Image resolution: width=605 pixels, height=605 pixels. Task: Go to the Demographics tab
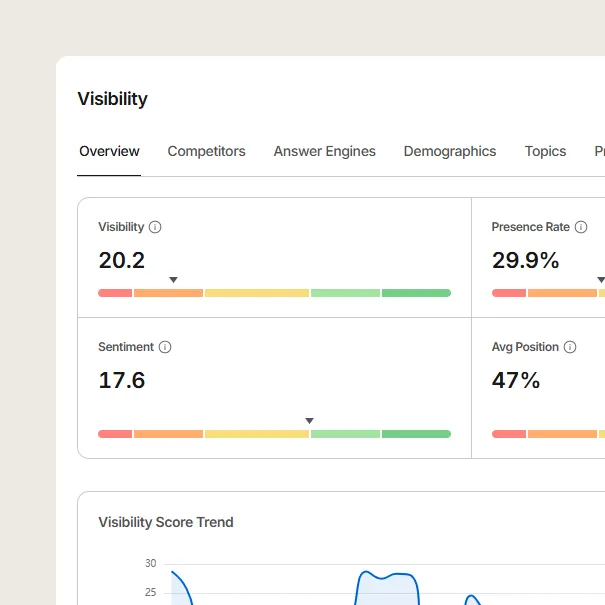(450, 151)
